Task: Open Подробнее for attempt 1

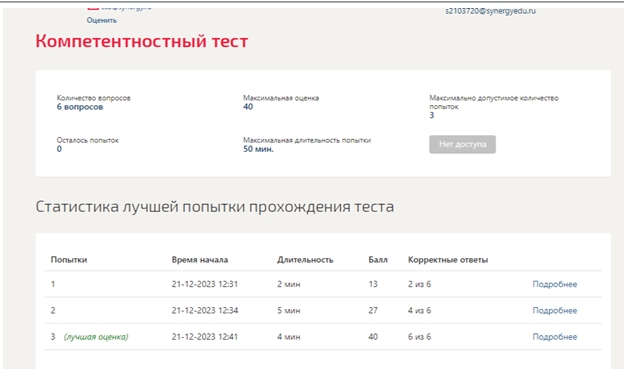Action: click(x=555, y=284)
